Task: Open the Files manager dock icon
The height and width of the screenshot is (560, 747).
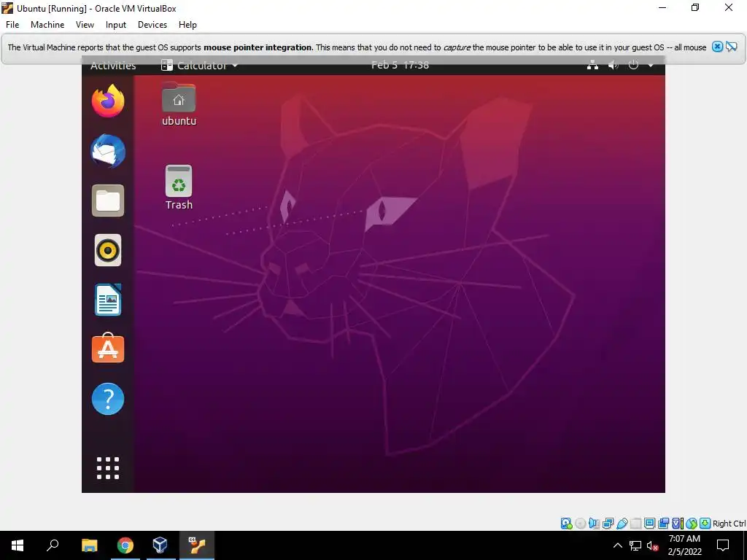Action: 108,201
